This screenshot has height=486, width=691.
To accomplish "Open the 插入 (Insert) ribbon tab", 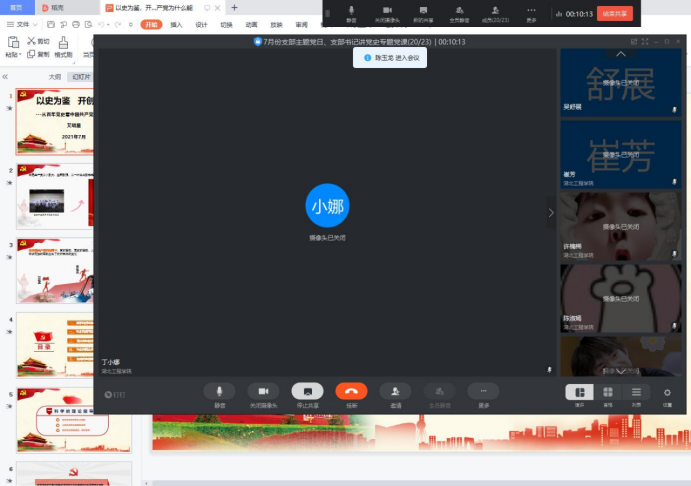I will coord(176,24).
